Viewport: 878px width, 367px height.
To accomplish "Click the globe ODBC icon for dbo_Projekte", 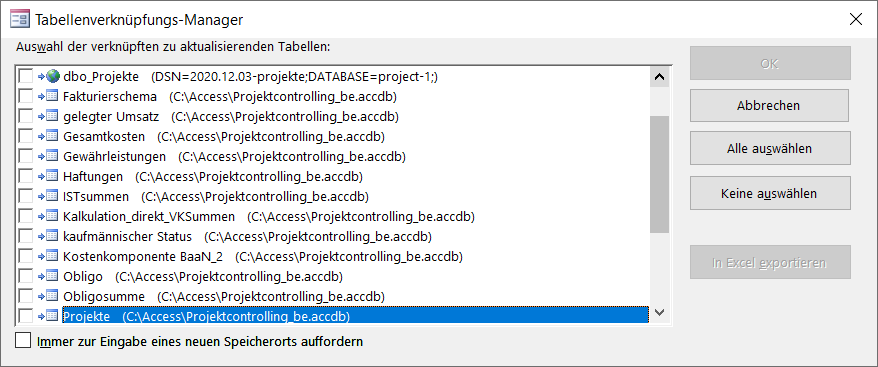I will coord(53,76).
